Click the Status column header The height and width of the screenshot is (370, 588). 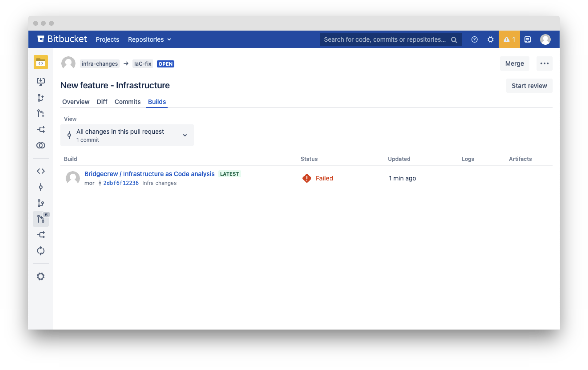pos(309,159)
